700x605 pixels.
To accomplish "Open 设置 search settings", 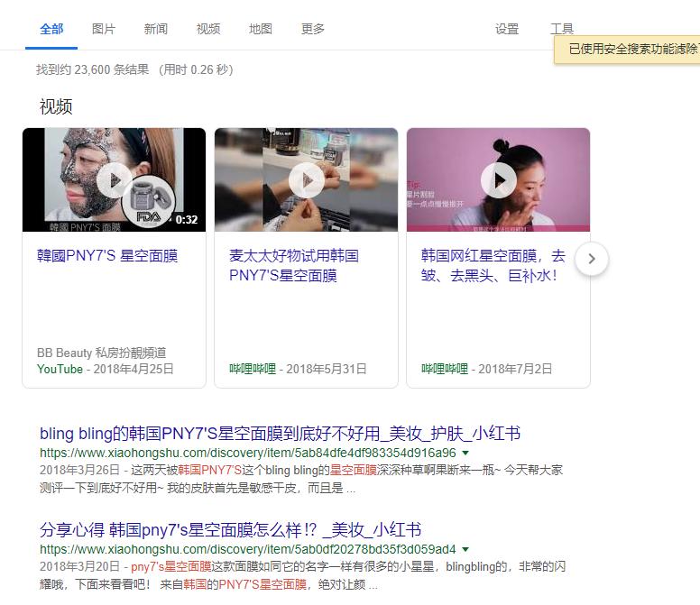I will (507, 30).
